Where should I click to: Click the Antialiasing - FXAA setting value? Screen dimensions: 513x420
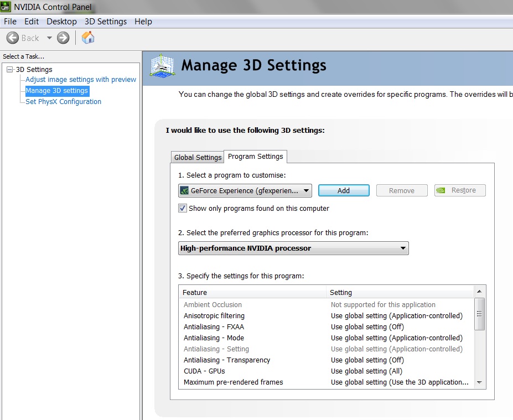click(x=367, y=327)
